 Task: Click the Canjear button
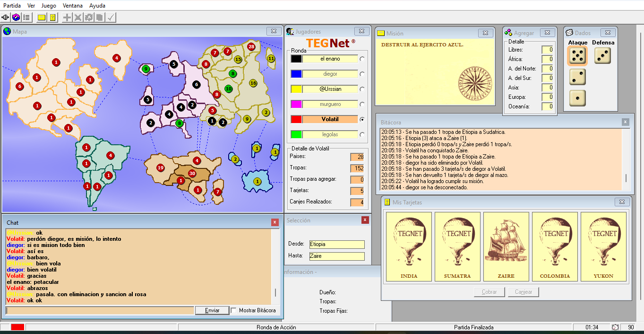(524, 292)
